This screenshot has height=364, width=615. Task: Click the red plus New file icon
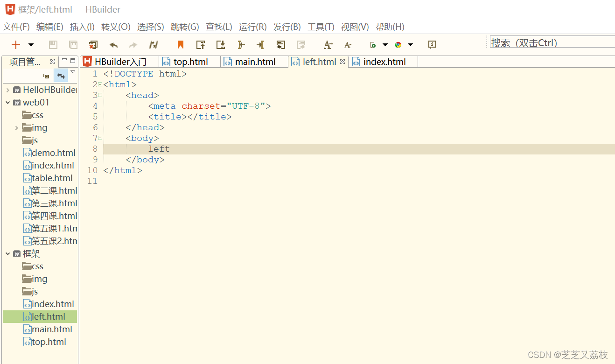point(16,45)
